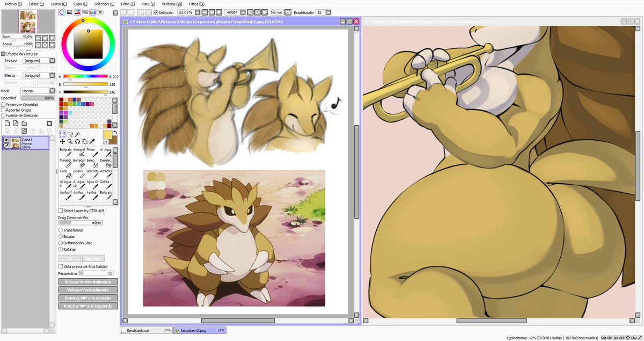Select the Hand pan tool
The width and height of the screenshot is (644, 341).
85,142
